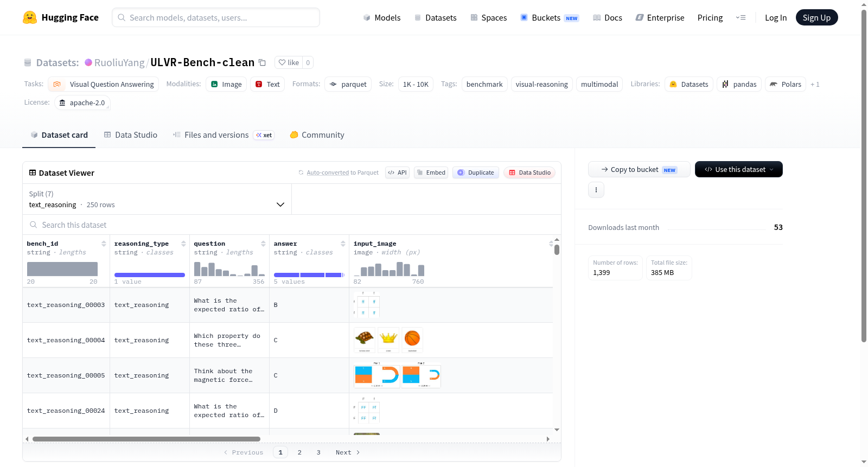Open Datasets in the top navigation
This screenshot has width=868, height=467.
(436, 17)
